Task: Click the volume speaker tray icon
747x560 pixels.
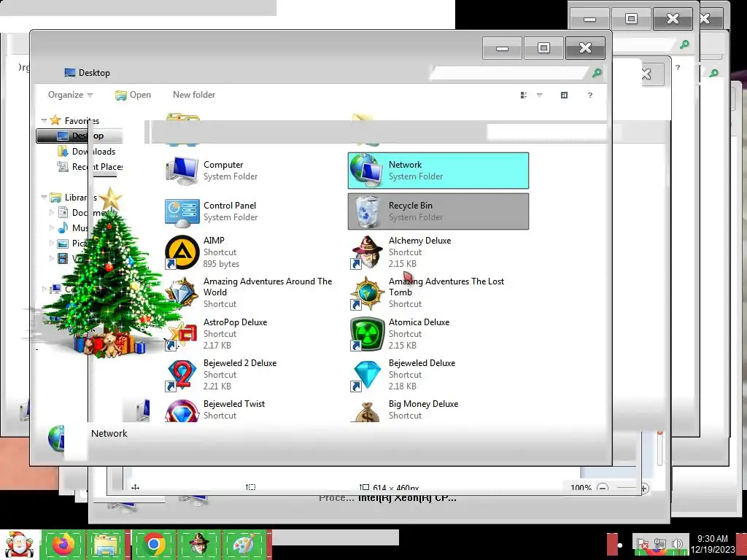Action: (677, 544)
